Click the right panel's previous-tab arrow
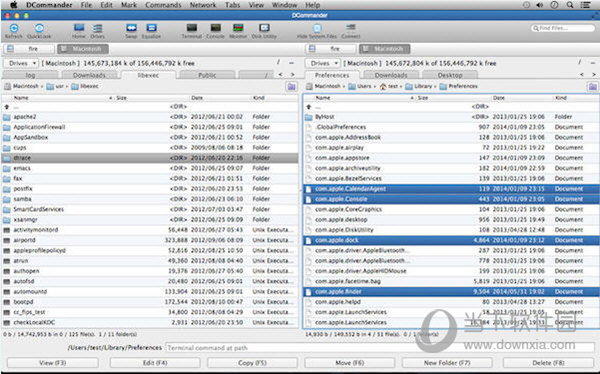 tap(582, 75)
